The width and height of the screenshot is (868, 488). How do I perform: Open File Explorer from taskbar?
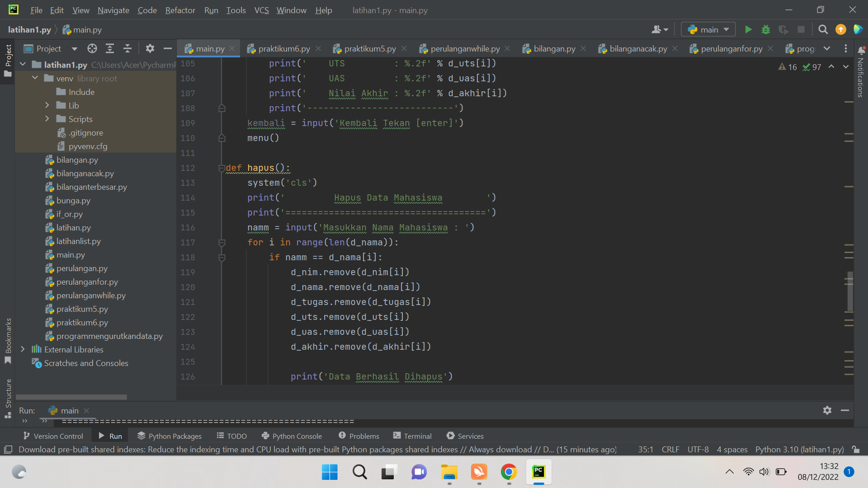coord(449,472)
